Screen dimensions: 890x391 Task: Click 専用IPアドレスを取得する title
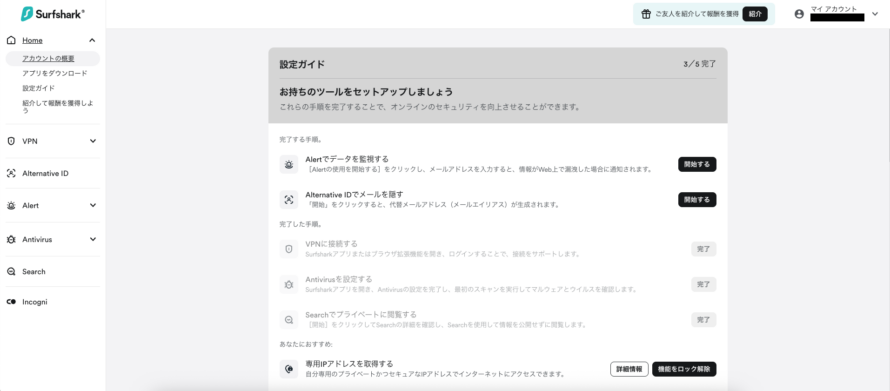pyautogui.click(x=350, y=363)
